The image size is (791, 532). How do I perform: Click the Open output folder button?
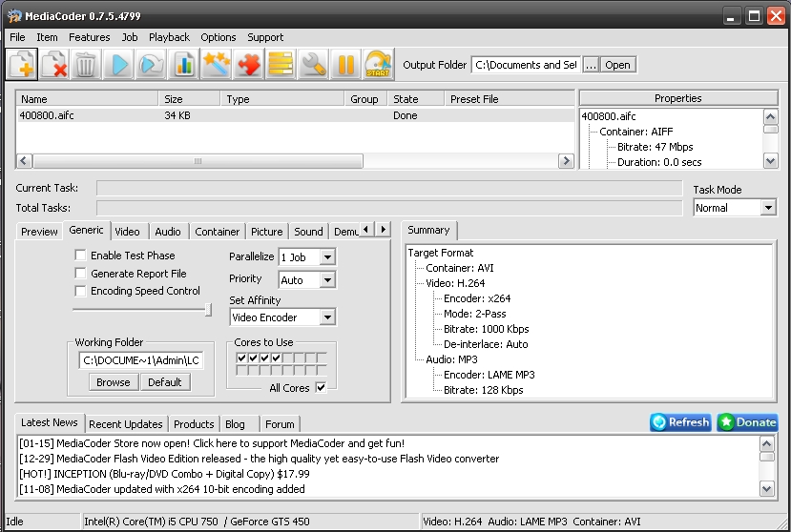617,65
